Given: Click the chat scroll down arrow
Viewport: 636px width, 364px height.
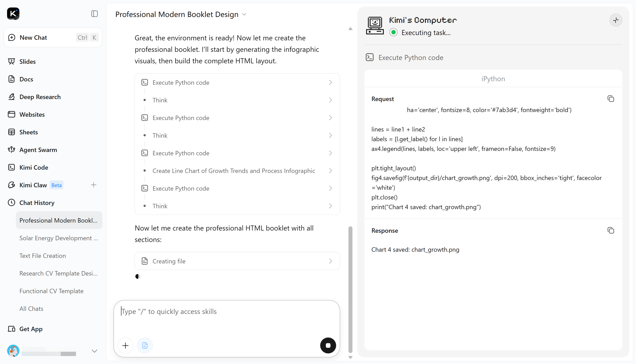Looking at the screenshot, I should [350, 358].
